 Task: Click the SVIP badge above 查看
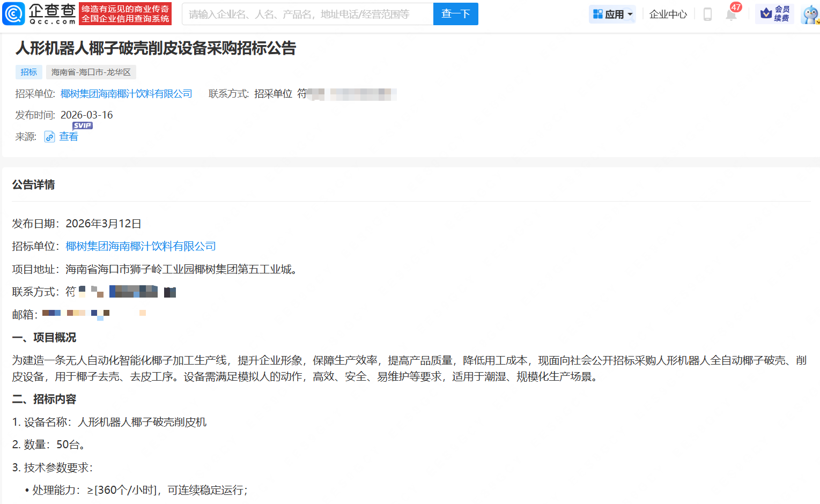tap(83, 125)
